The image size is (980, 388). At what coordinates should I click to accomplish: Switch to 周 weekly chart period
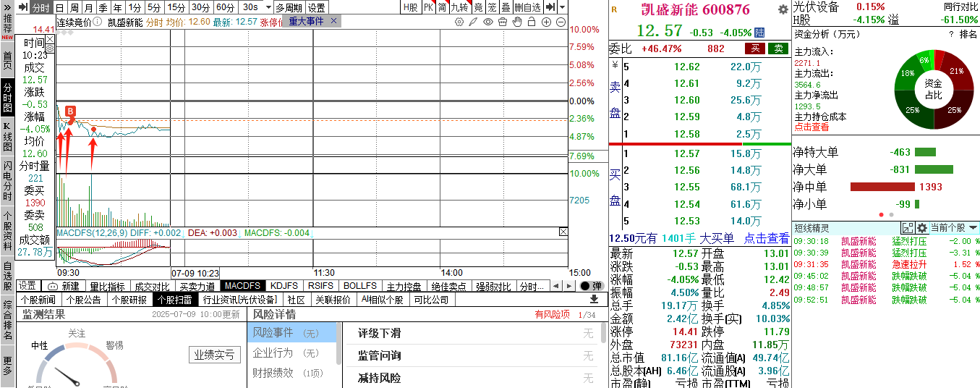pyautogui.click(x=74, y=7)
